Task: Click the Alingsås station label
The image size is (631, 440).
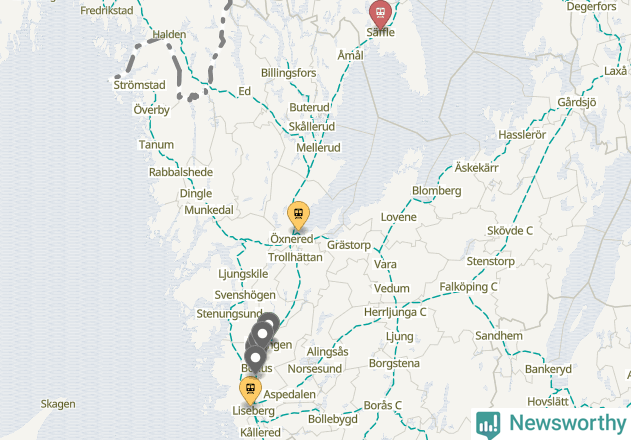Action: (x=327, y=352)
